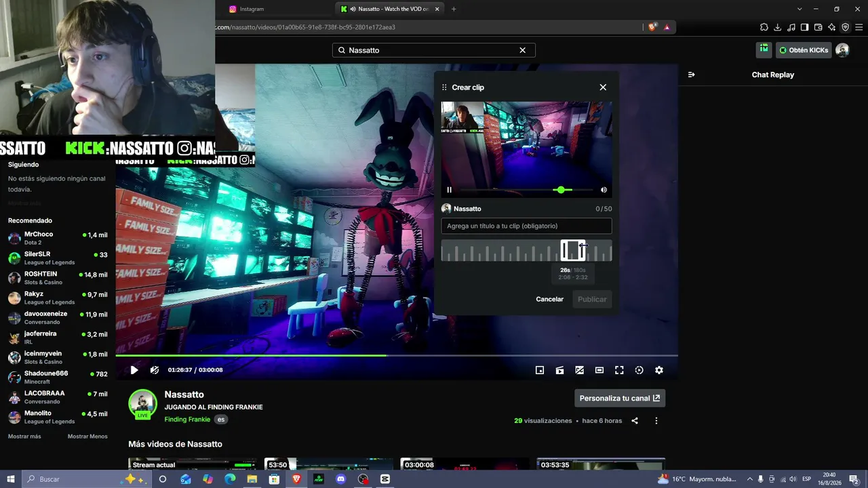This screenshot has height=488, width=868.
Task: Close the Nassatto VOD browser tab
Action: [437, 9]
